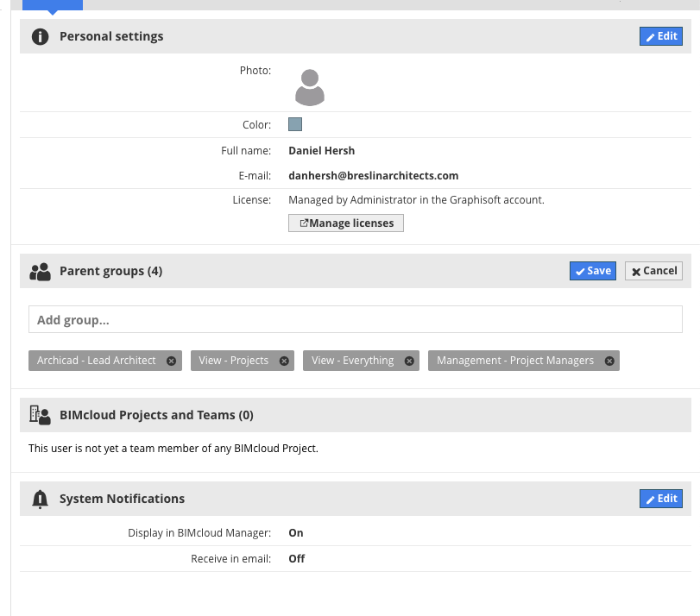
Task: Click the Personal settings info icon
Action: pos(40,37)
